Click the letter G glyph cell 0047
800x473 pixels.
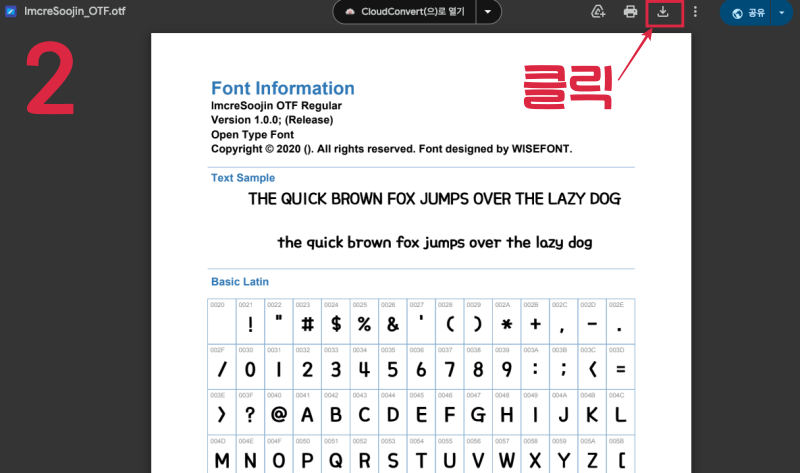click(x=478, y=412)
